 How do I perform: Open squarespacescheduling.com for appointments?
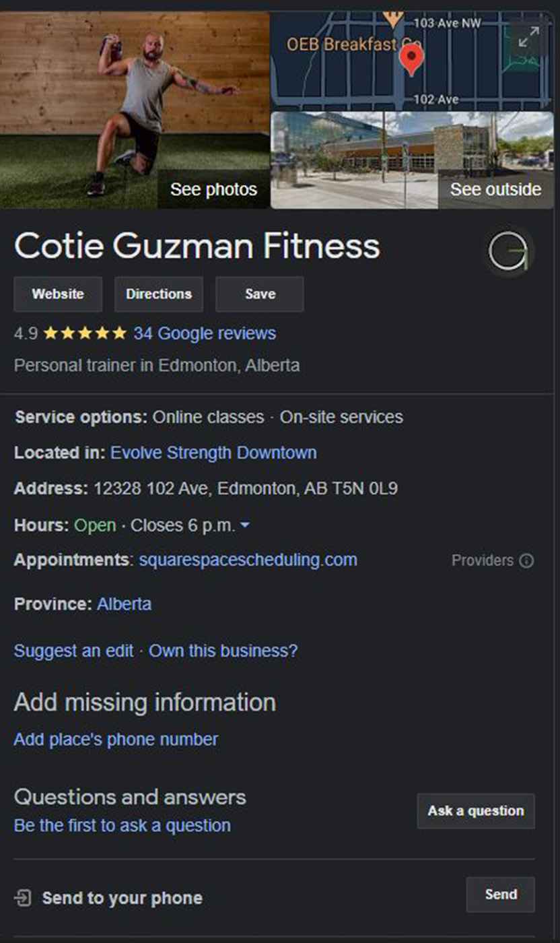click(248, 560)
